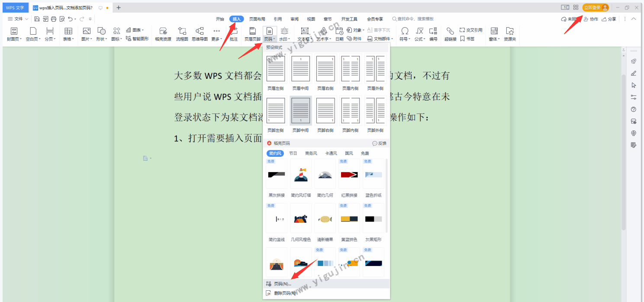
Task: Select the 节日 category tab
Action: (x=293, y=153)
